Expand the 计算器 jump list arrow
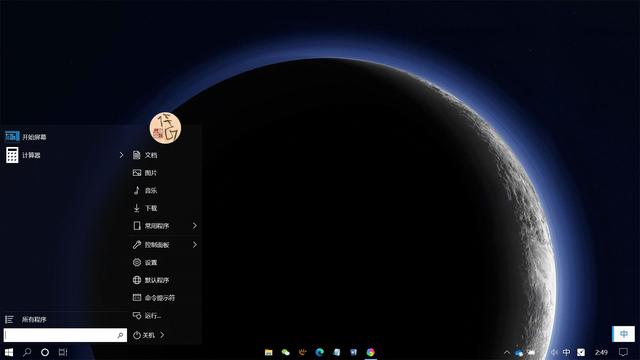Image resolution: width=640 pixels, height=360 pixels. [x=121, y=155]
